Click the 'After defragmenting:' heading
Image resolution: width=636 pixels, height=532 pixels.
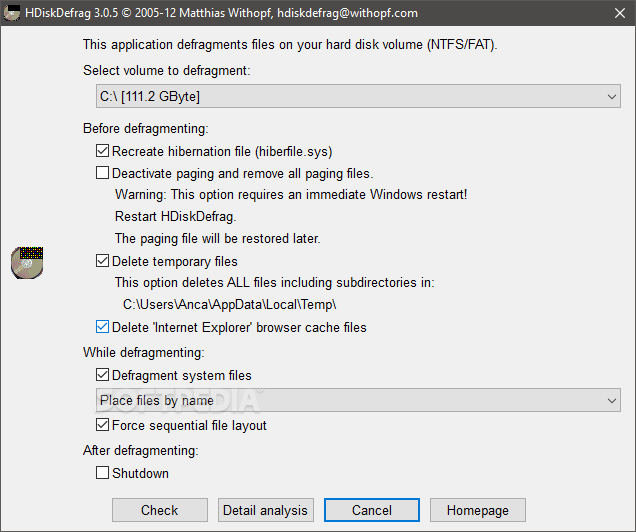point(141,450)
